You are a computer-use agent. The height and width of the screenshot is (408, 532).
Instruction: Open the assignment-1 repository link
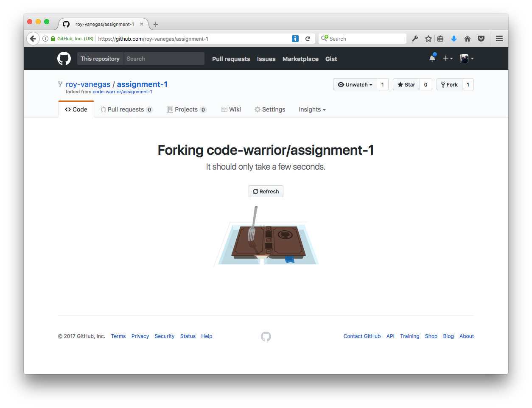coord(142,84)
